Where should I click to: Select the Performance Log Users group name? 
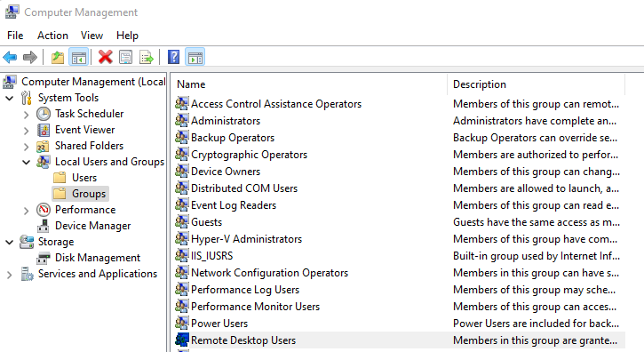[245, 290]
